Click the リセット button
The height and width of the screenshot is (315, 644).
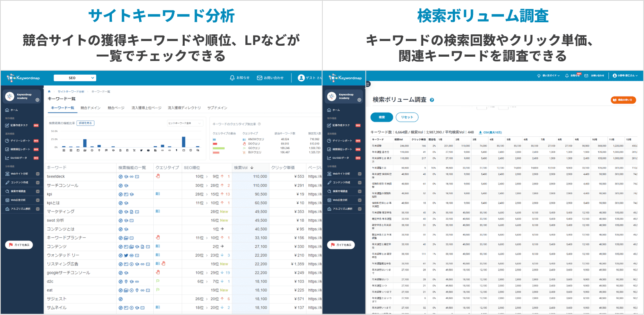pos(407,117)
